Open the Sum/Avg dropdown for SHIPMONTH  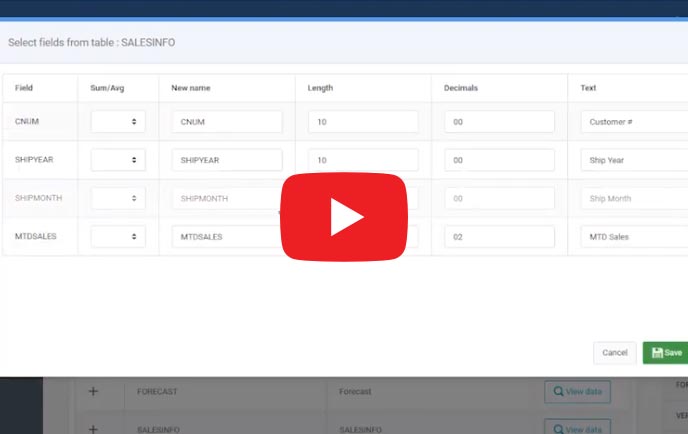coord(118,198)
